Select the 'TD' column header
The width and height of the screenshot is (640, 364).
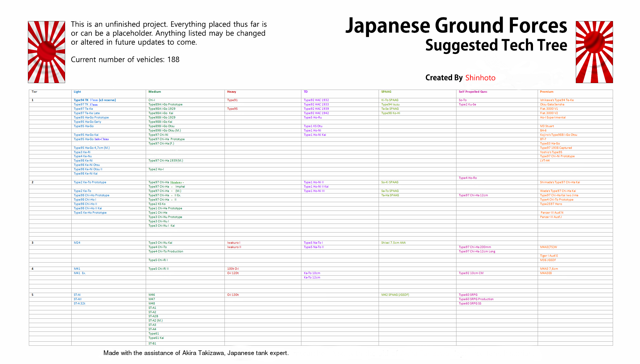coord(305,92)
